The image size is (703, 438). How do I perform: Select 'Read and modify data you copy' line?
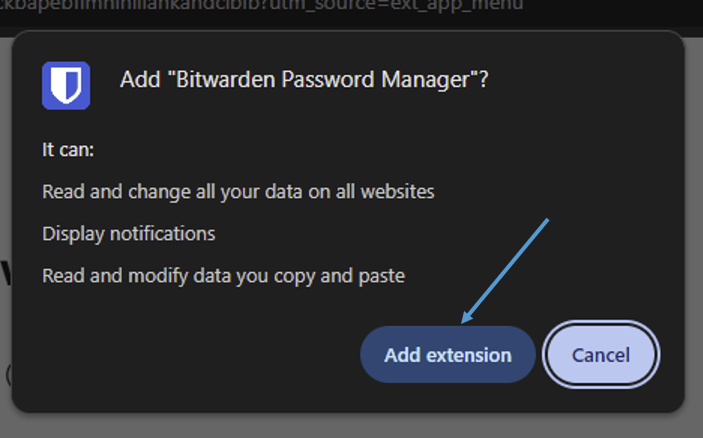coord(223,276)
